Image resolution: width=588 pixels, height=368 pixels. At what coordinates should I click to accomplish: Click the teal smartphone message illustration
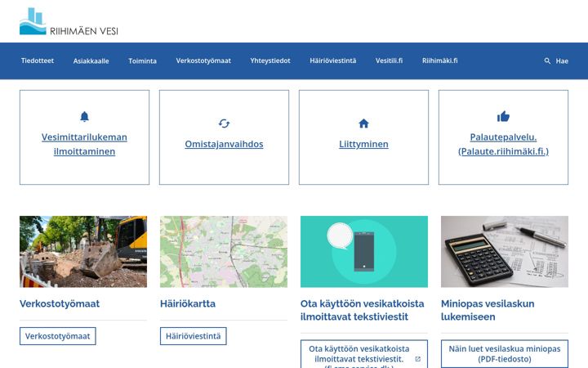click(x=363, y=252)
